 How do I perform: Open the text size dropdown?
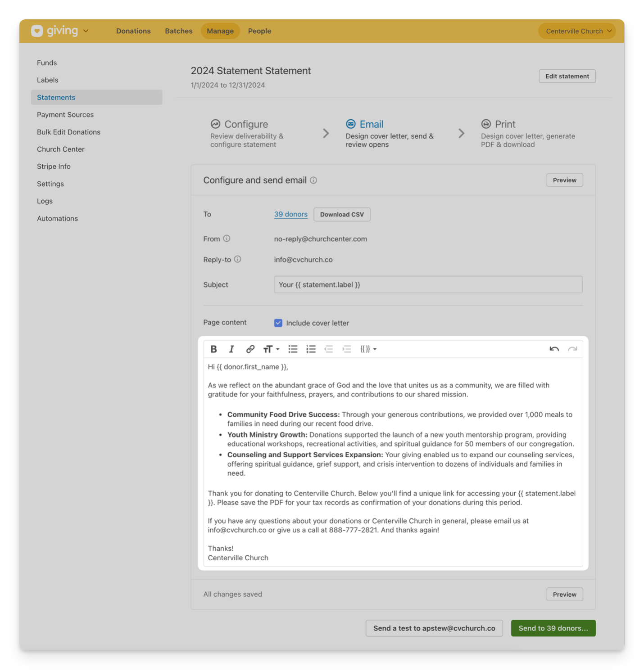pos(270,349)
